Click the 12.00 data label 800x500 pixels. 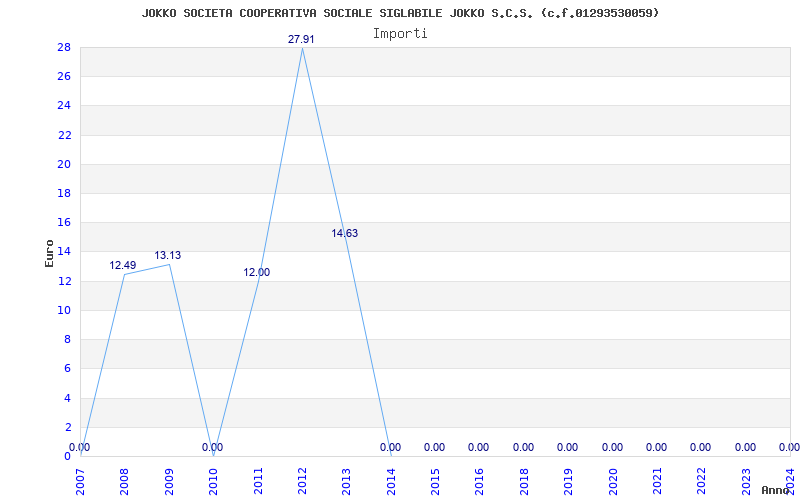click(257, 272)
